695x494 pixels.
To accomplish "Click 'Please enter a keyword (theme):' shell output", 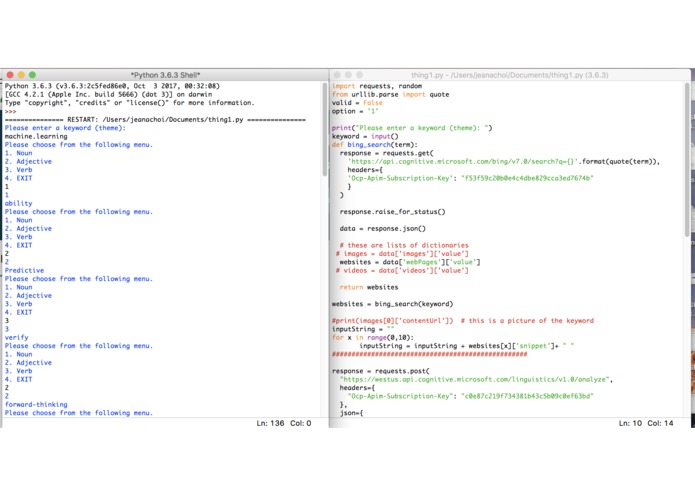I will 65,128.
